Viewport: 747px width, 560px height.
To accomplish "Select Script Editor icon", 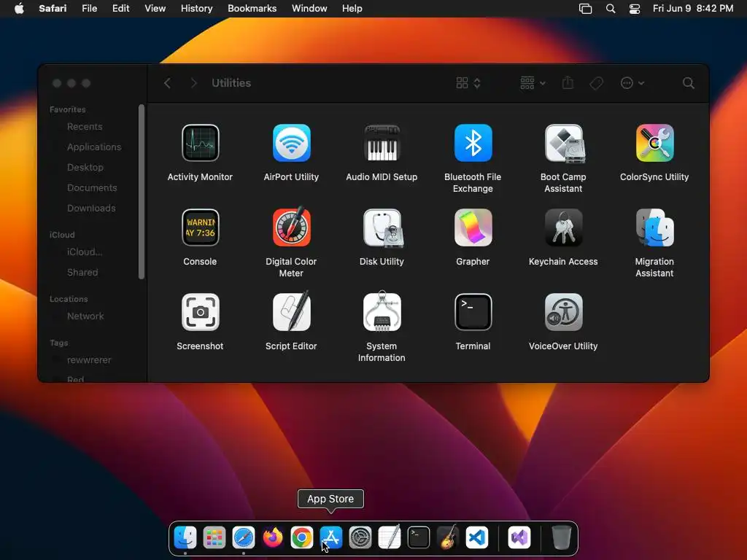I will click(x=291, y=311).
